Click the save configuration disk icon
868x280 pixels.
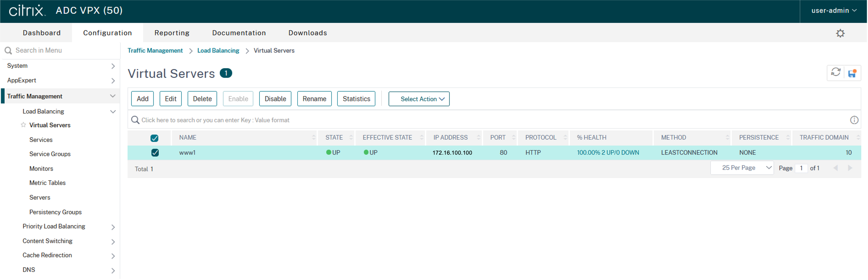tap(852, 73)
